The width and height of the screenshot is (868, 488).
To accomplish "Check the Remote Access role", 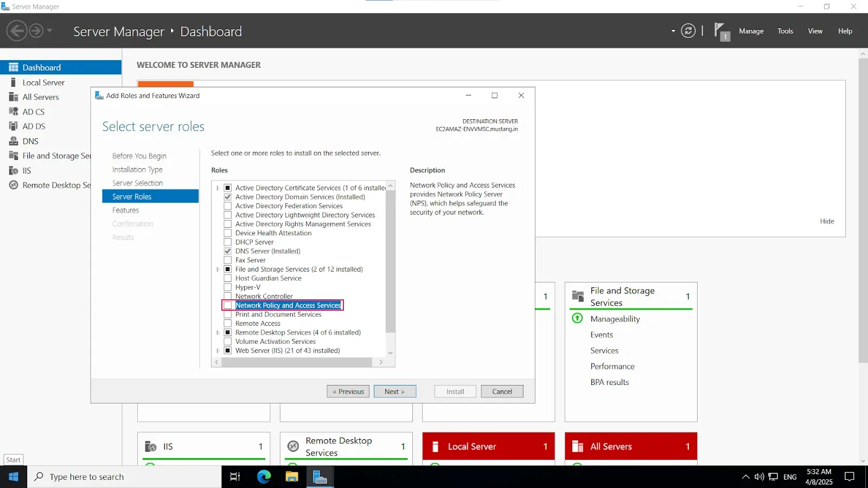I will [228, 323].
